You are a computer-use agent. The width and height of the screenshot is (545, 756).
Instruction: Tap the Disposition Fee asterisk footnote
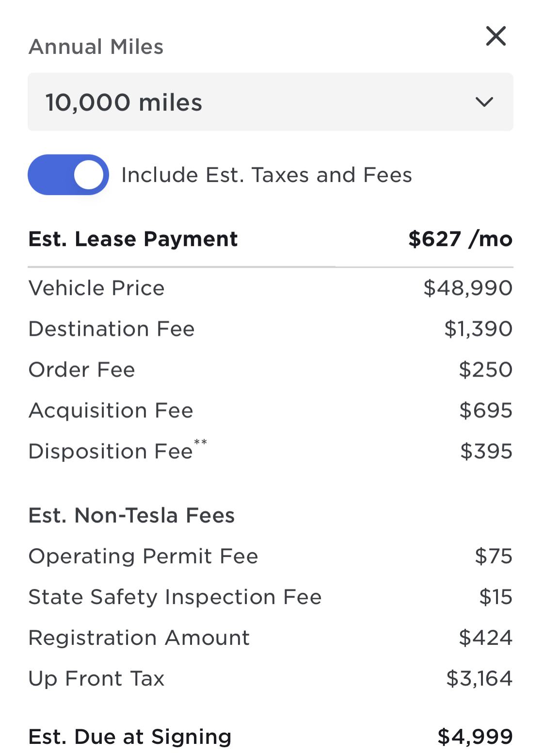(200, 443)
